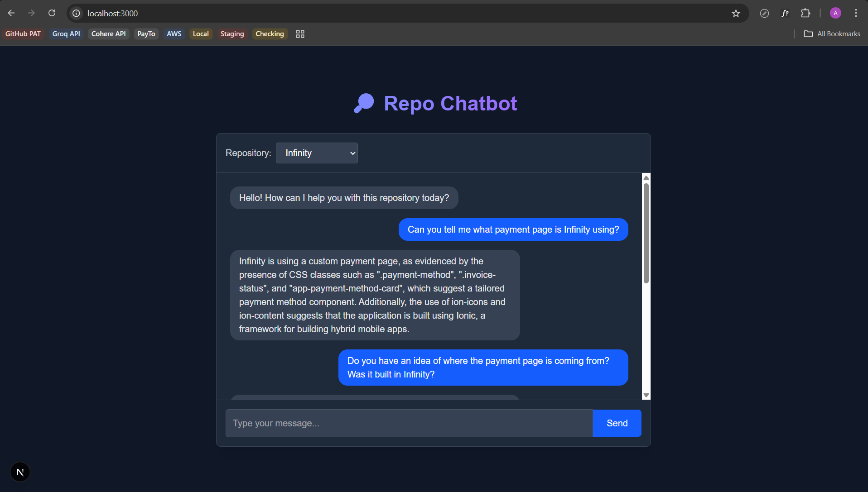Open the bookmark apps grid icon
This screenshot has width=868, height=492.
[300, 34]
